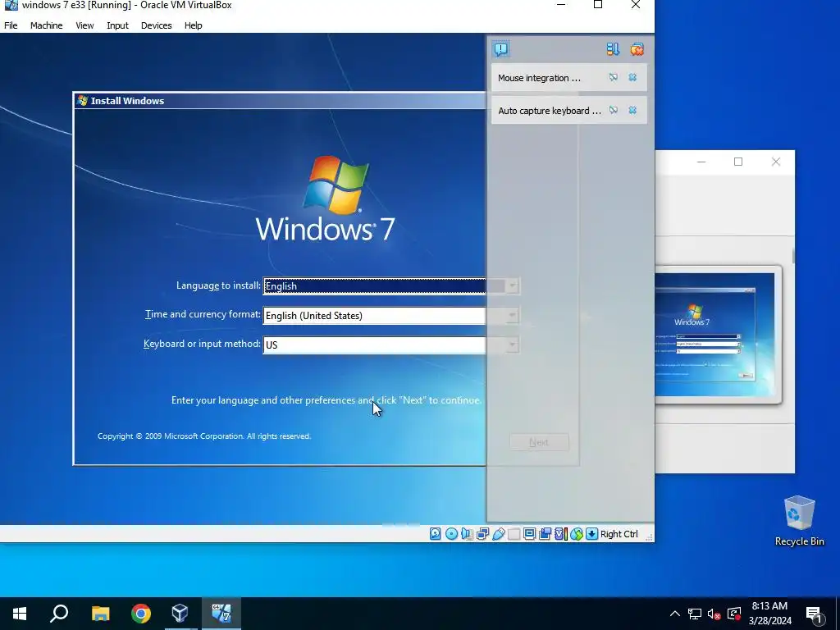Open the Recycle Bin desktop icon
The height and width of the screenshot is (630, 840).
[799, 521]
